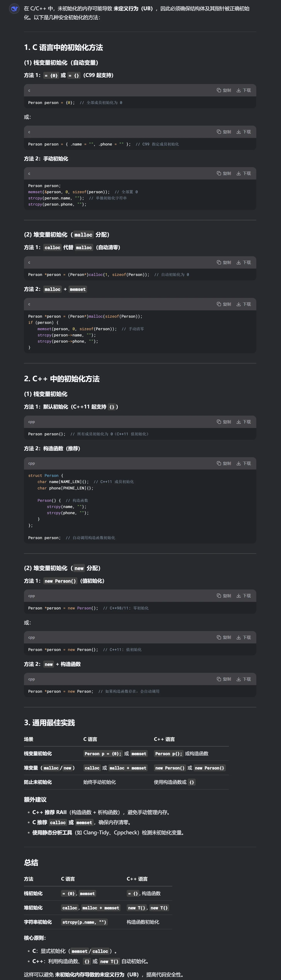Copy the 'Person person = {0};' code block
This screenshot has height=980, width=281.
click(x=224, y=90)
